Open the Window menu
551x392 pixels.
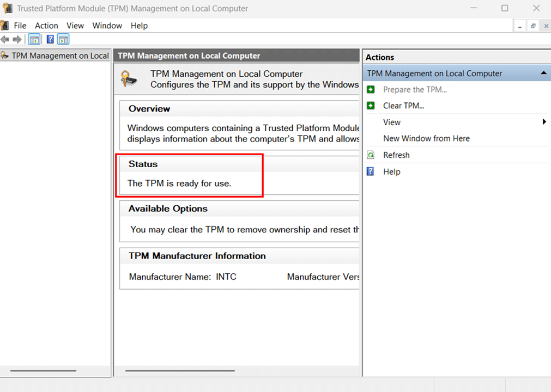pos(107,26)
